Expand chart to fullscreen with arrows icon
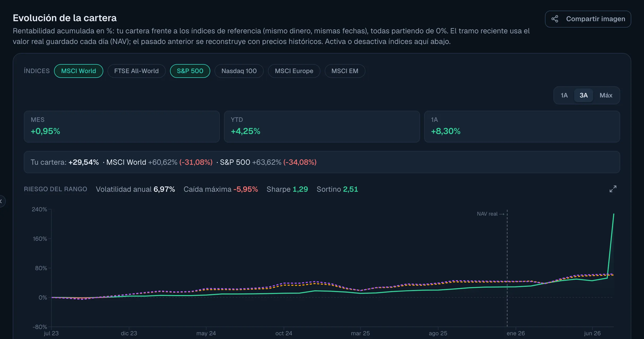The height and width of the screenshot is (339, 644). point(613,189)
